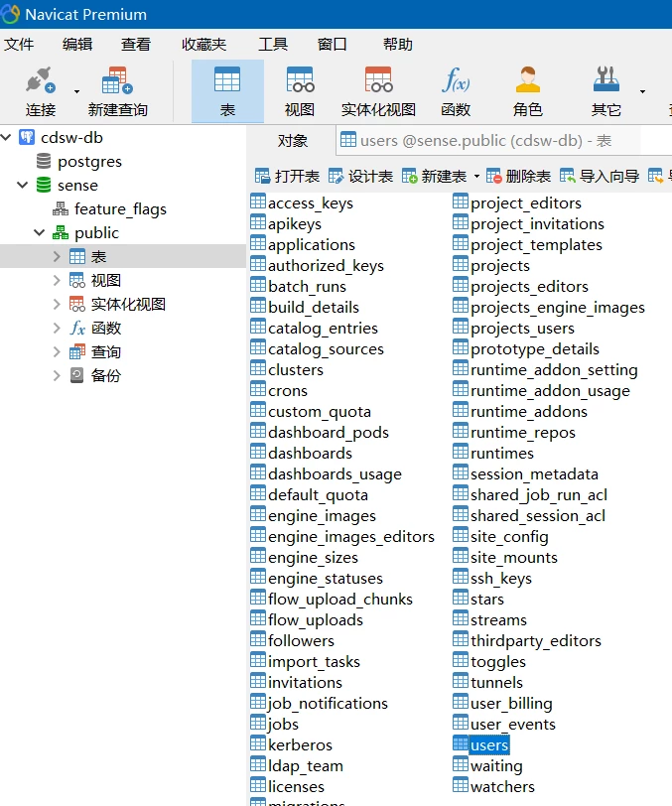Open the dropdown arrow beside 其它
672x806 pixels.
(642, 91)
